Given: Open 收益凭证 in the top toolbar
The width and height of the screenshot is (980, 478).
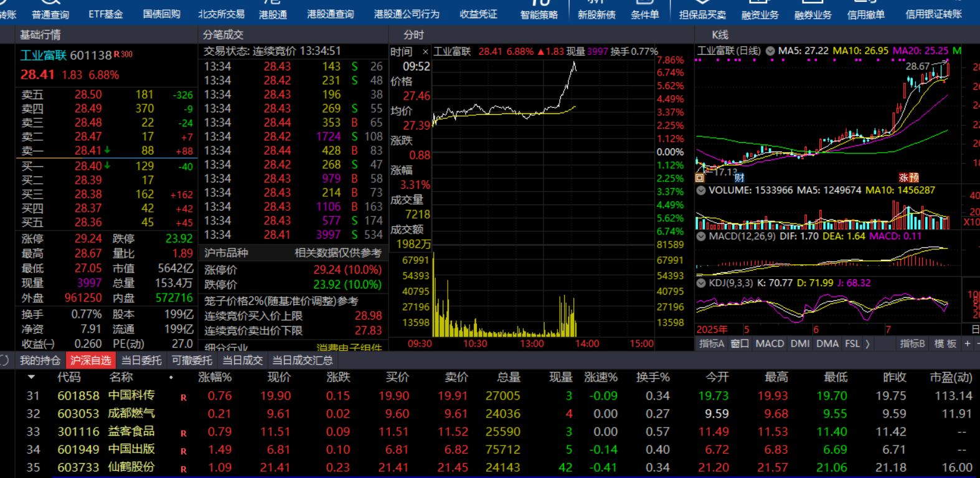Looking at the screenshot, I should 478,14.
